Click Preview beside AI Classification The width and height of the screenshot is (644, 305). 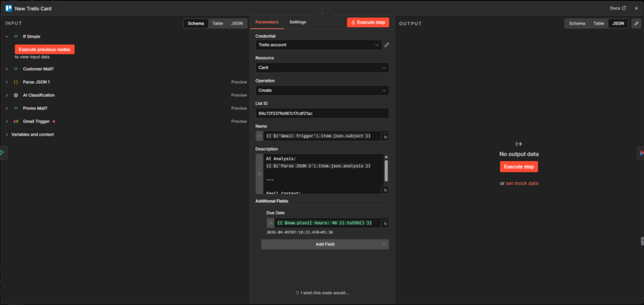pyautogui.click(x=238, y=95)
